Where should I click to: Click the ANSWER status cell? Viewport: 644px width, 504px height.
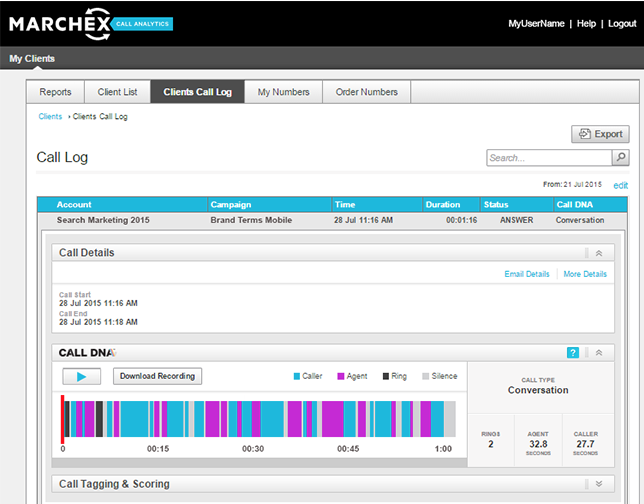tap(516, 220)
